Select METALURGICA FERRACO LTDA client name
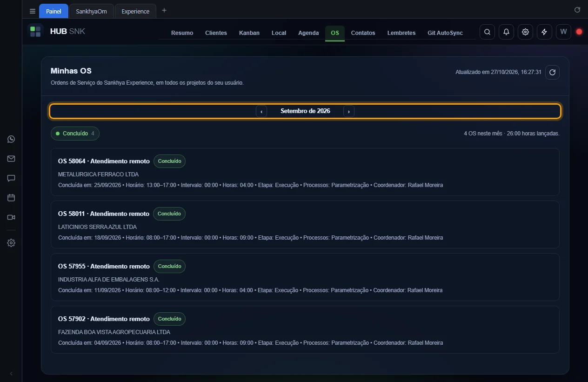The height and width of the screenshot is (382, 588). point(98,174)
